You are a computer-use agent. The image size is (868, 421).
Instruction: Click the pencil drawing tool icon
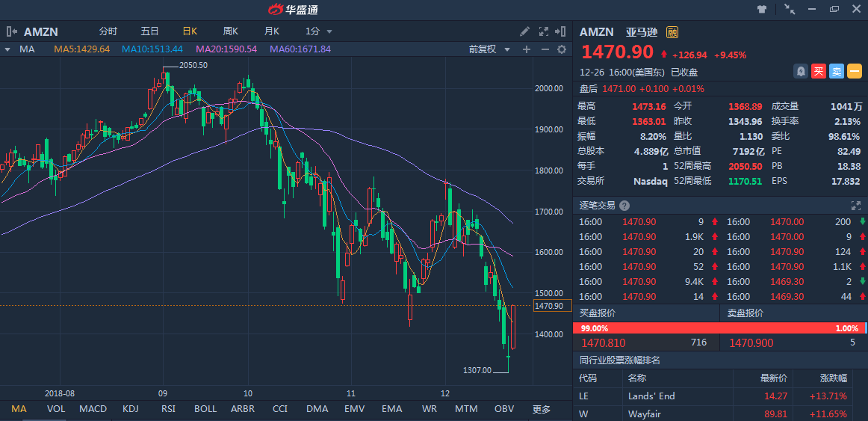(524, 31)
